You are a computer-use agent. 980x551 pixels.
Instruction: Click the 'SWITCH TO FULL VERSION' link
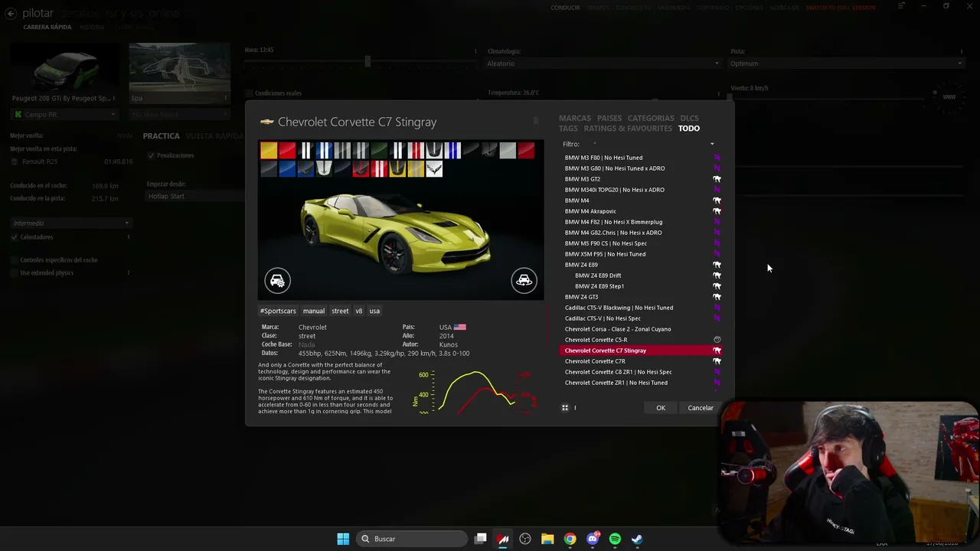pyautogui.click(x=841, y=8)
